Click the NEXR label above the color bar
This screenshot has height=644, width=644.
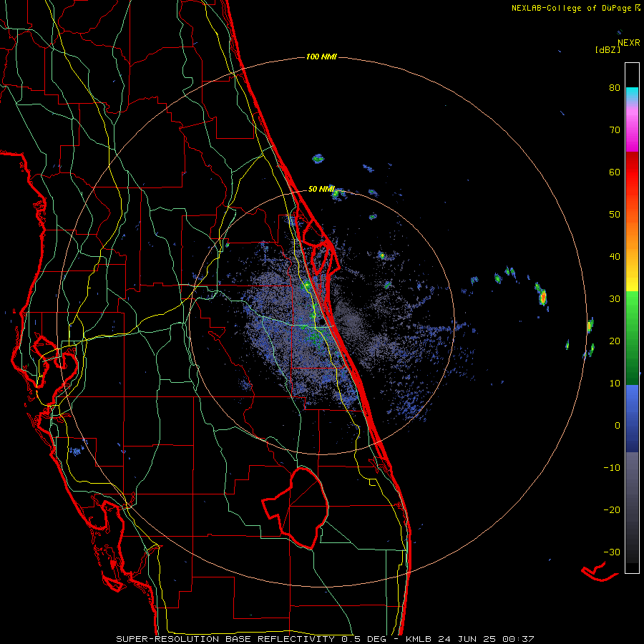[x=629, y=43]
